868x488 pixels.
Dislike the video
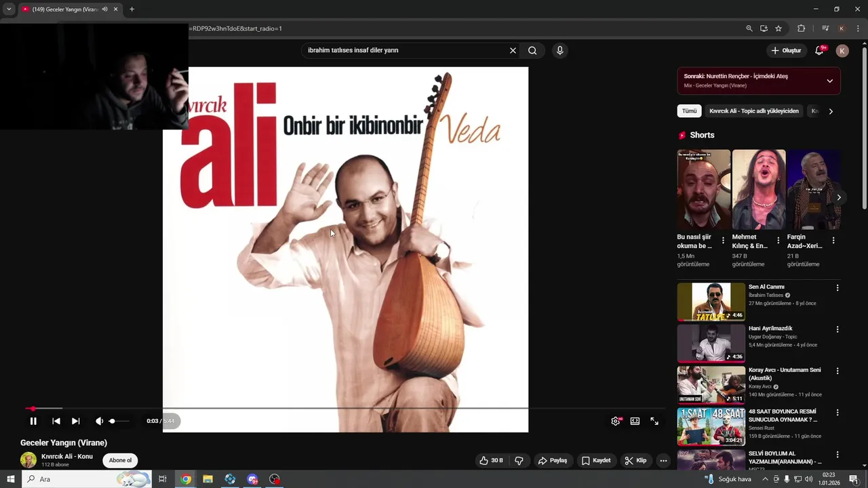[519, 461]
